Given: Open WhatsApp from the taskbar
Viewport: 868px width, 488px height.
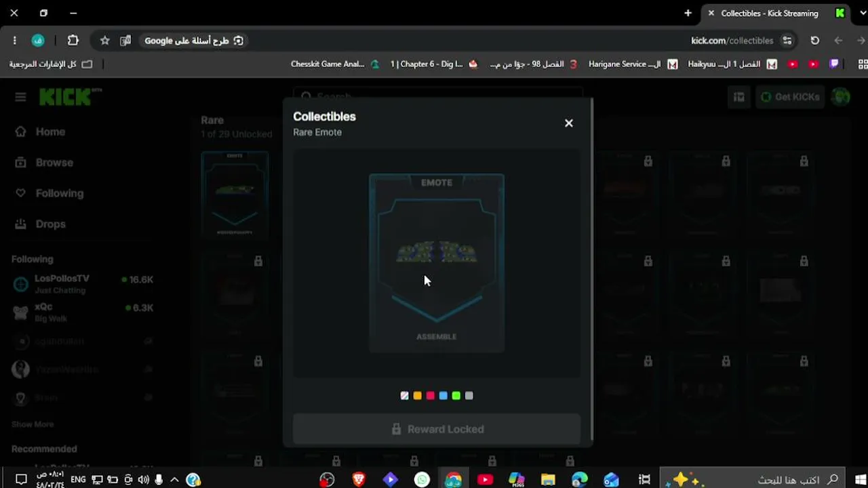Looking at the screenshot, I should (x=422, y=480).
